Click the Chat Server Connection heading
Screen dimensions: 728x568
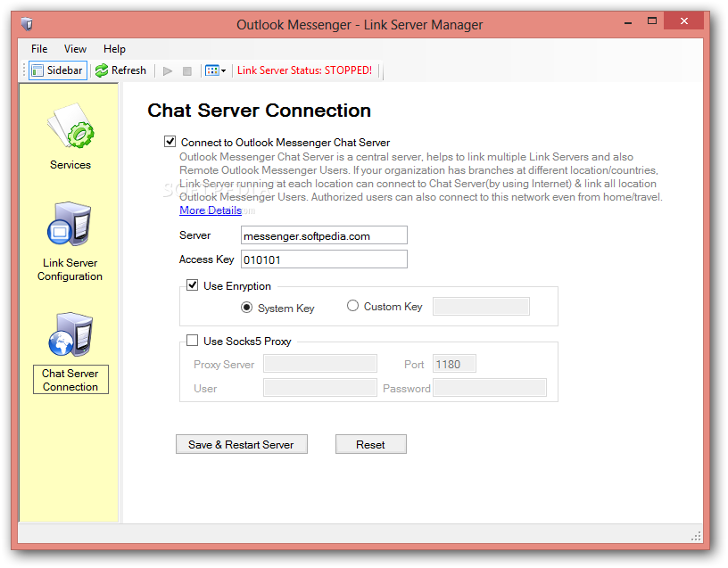[x=259, y=111]
